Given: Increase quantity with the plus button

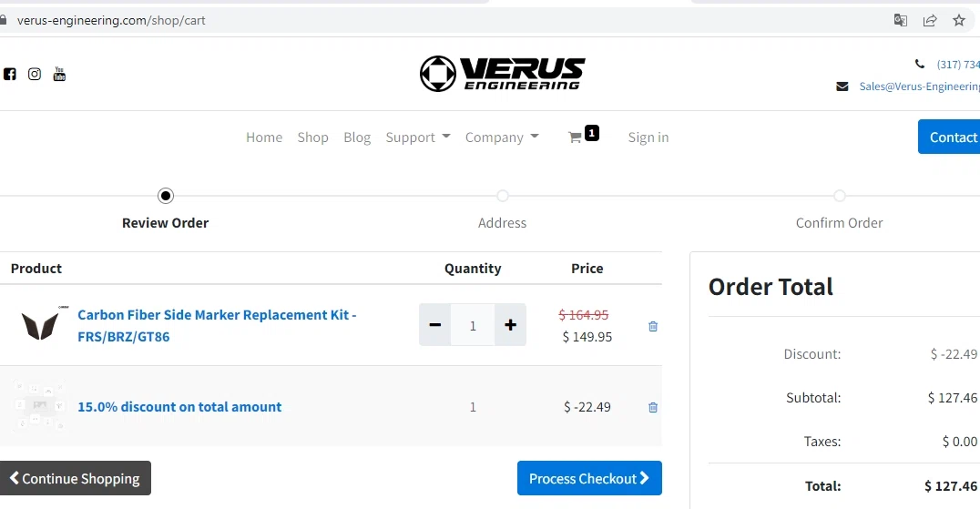Looking at the screenshot, I should click(x=511, y=325).
